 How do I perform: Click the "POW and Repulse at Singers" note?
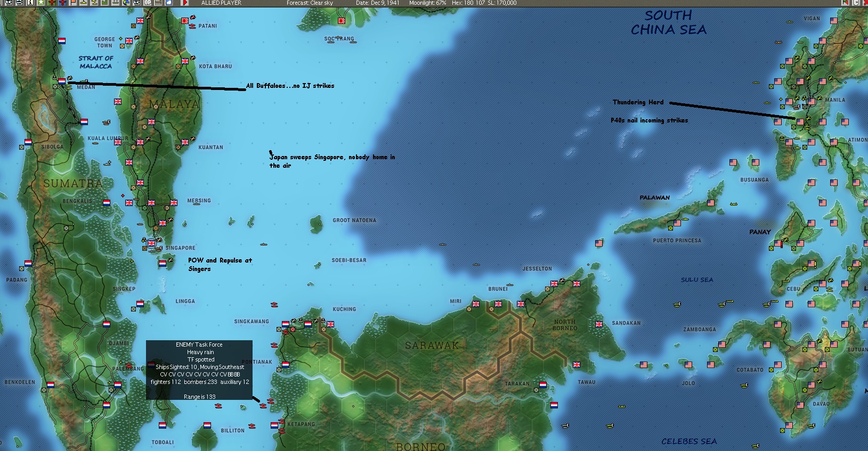[220, 265]
